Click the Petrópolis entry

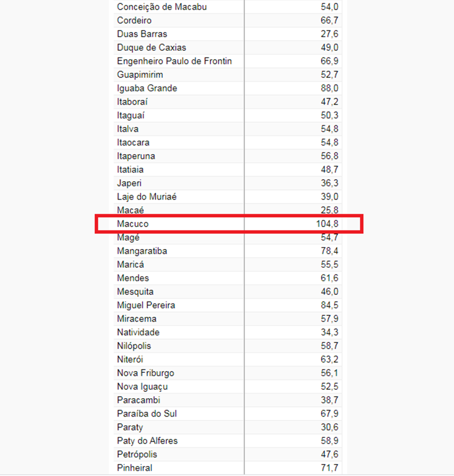tap(137, 454)
